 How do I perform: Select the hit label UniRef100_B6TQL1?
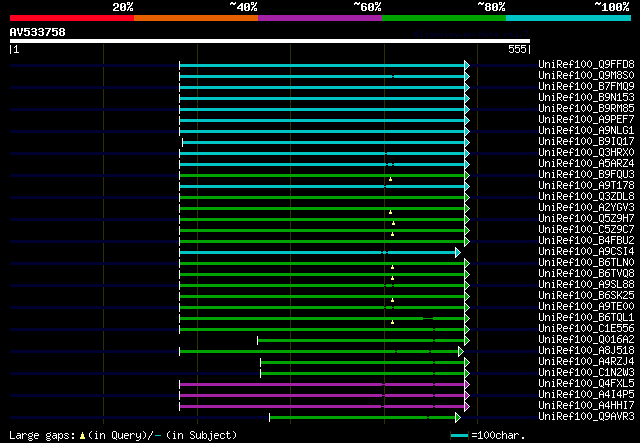pos(586,318)
